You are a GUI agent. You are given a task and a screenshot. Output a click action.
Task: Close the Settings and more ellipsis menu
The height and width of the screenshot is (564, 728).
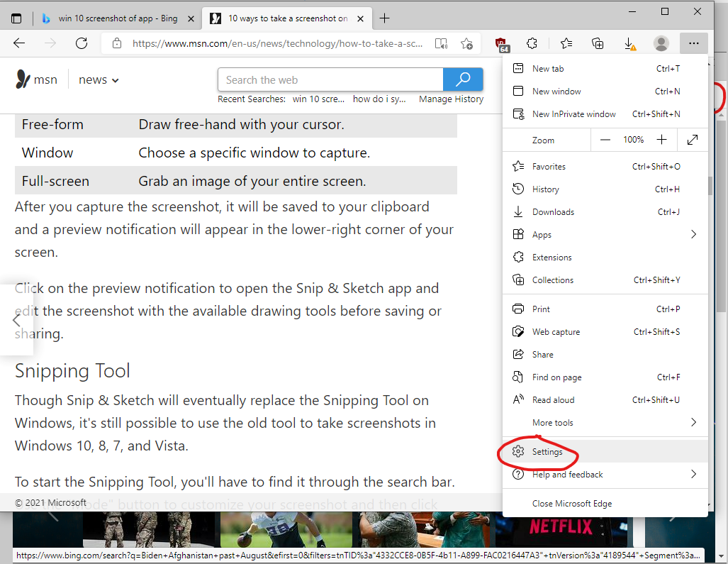coord(694,43)
